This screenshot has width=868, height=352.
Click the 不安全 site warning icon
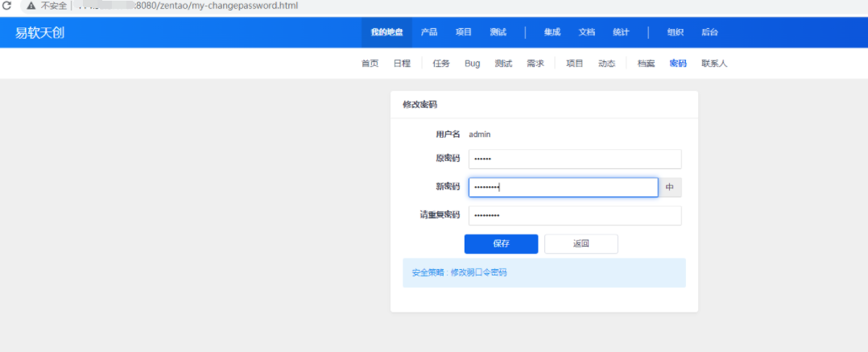pyautogui.click(x=31, y=6)
